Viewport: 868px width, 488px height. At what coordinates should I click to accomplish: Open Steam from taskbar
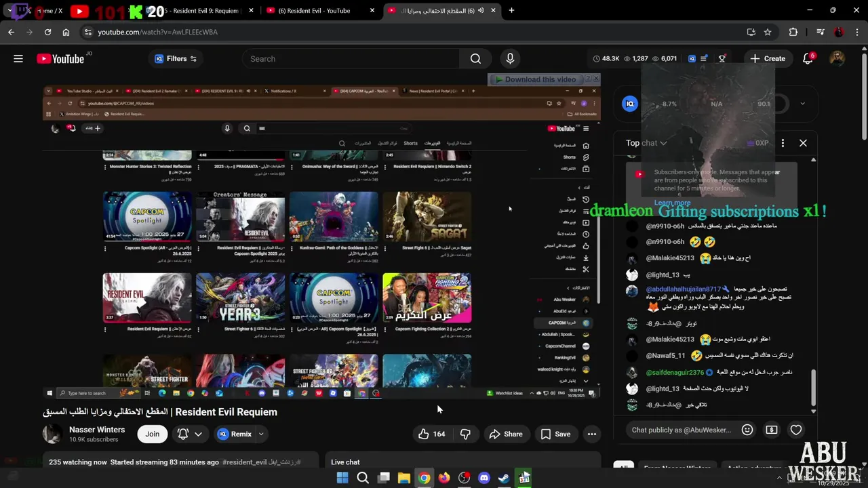point(504,479)
